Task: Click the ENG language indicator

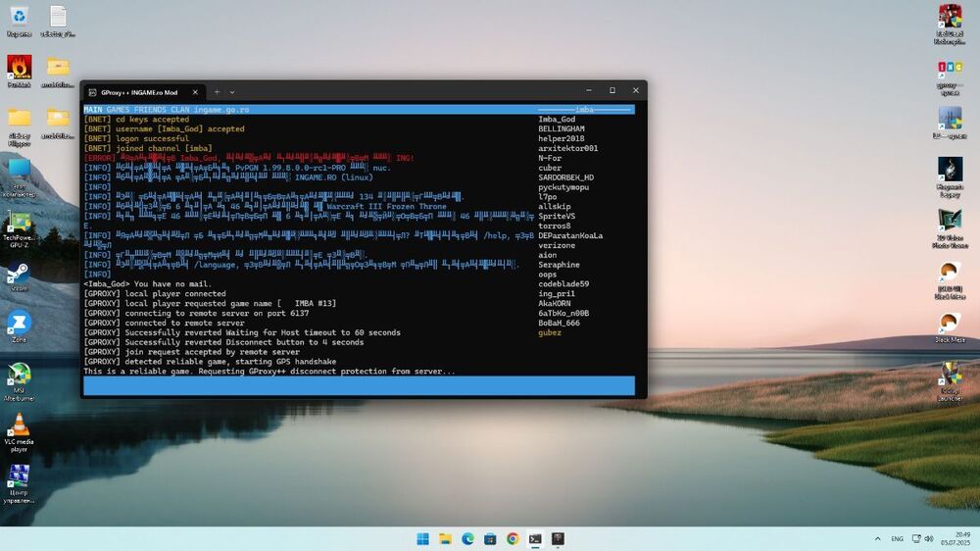Action: pos(897,539)
